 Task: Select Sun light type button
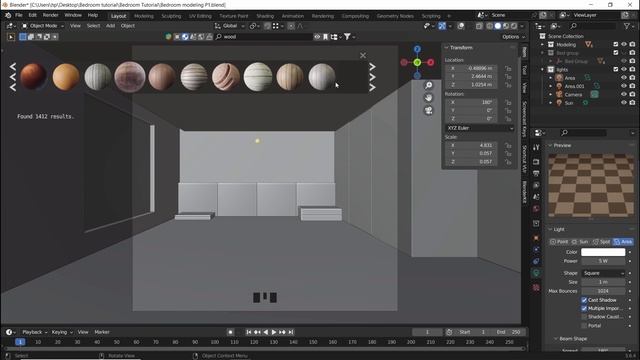click(580, 242)
